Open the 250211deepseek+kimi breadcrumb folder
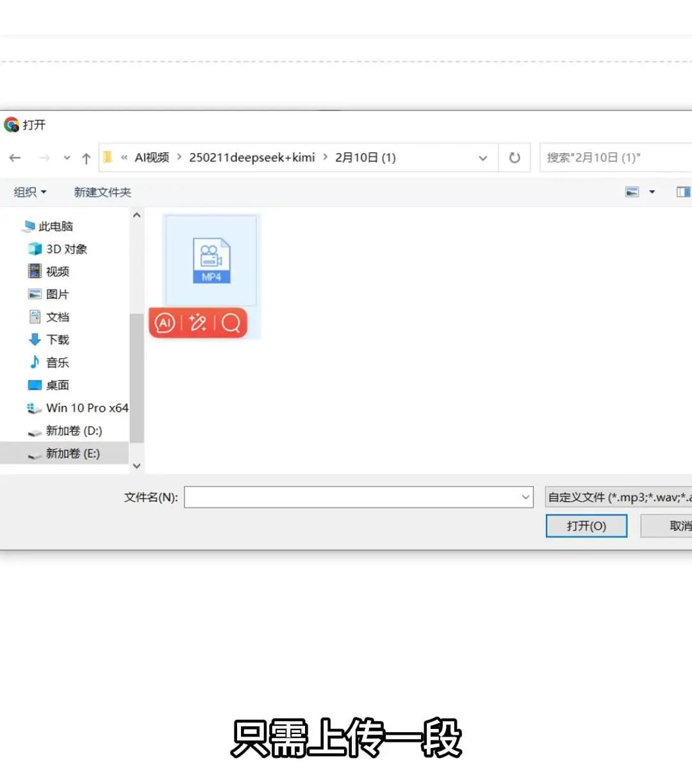The width and height of the screenshot is (692, 784). [252, 158]
